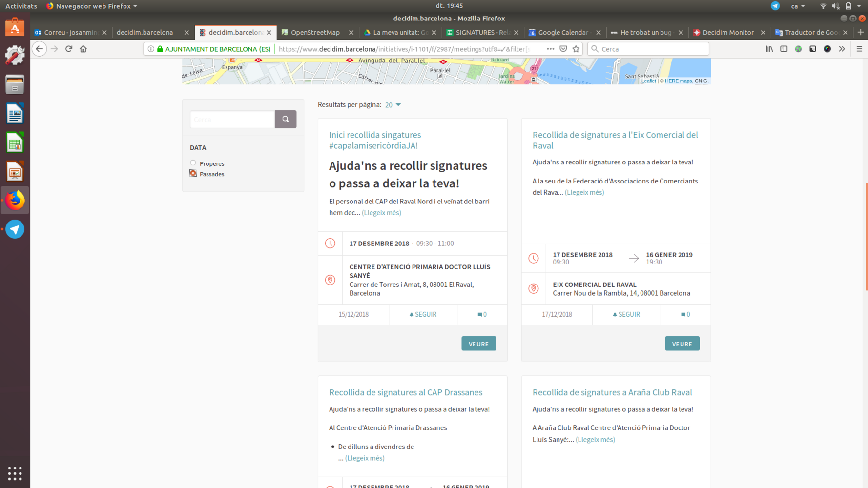Switch to the OpenStreetMap tab

tap(315, 32)
